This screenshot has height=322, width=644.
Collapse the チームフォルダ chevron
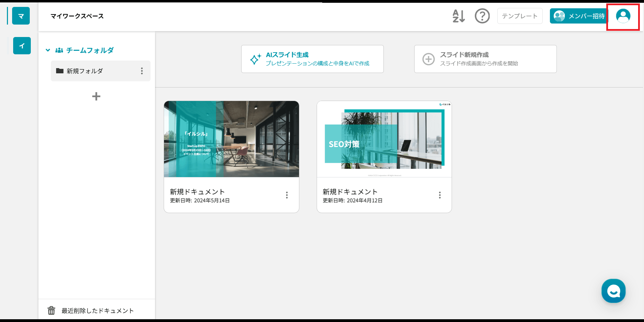click(48, 50)
